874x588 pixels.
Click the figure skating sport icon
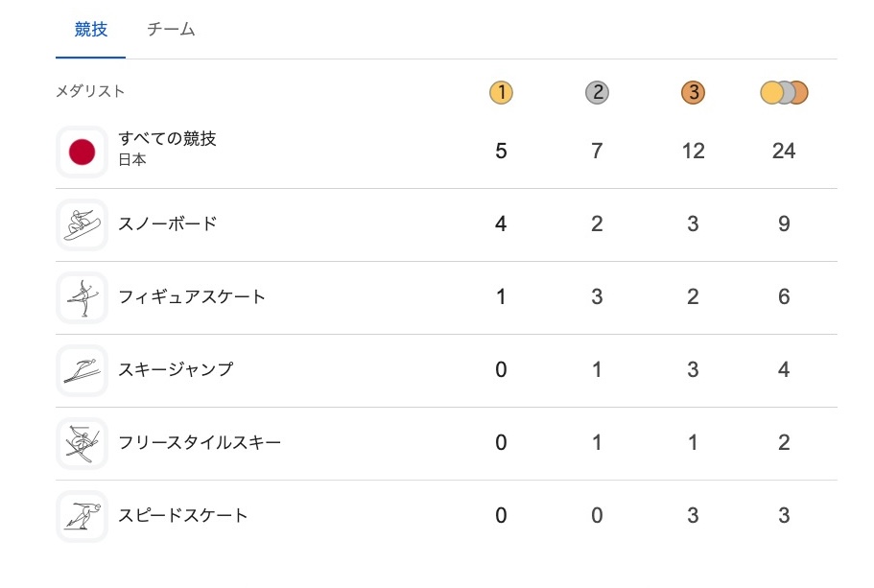tap(82, 297)
